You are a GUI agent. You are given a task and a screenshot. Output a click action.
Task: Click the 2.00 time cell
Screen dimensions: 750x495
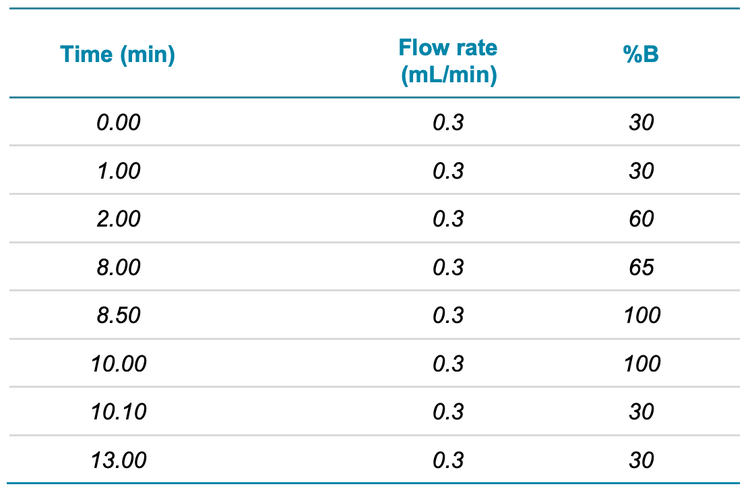coord(118,219)
